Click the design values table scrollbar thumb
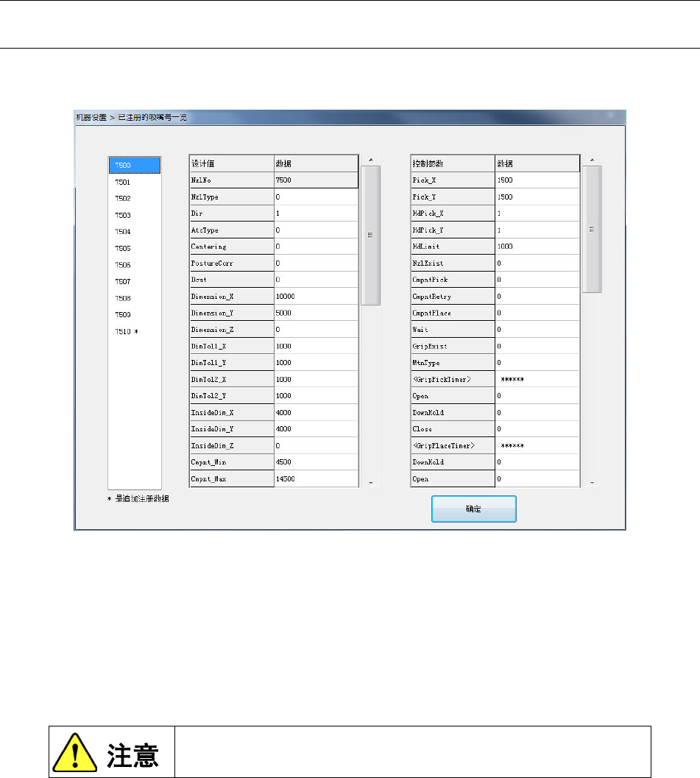This screenshot has height=778, width=700. pyautogui.click(x=370, y=236)
